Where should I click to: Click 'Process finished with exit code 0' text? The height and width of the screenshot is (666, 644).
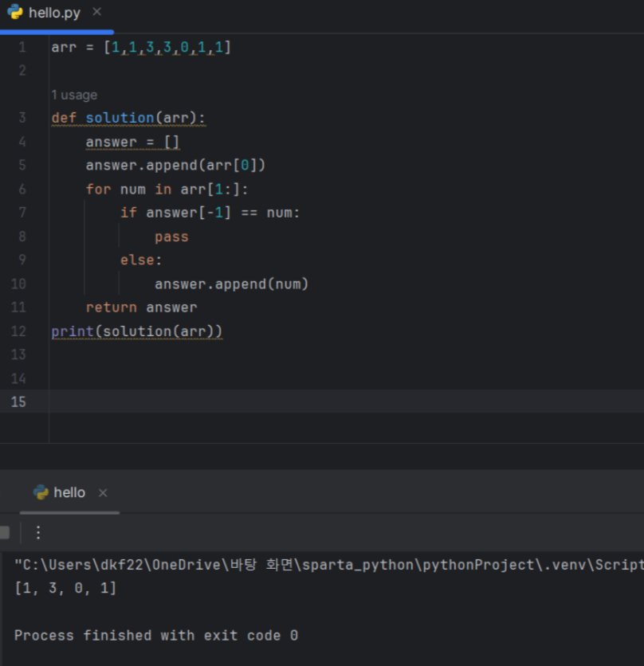pyautogui.click(x=156, y=636)
